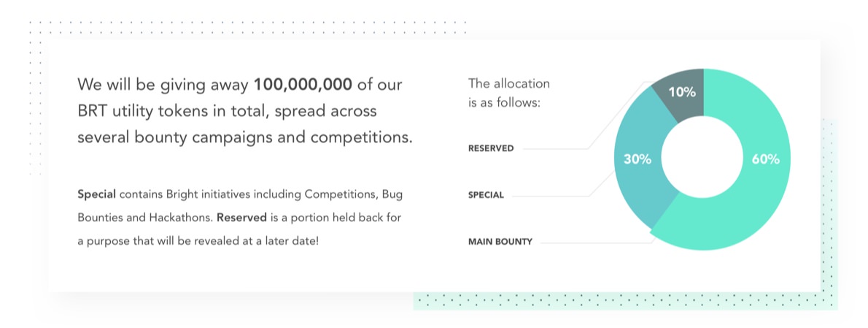The width and height of the screenshot is (868, 328).
Task: Select the MAIN BOUNTY legend label
Action: 500,242
